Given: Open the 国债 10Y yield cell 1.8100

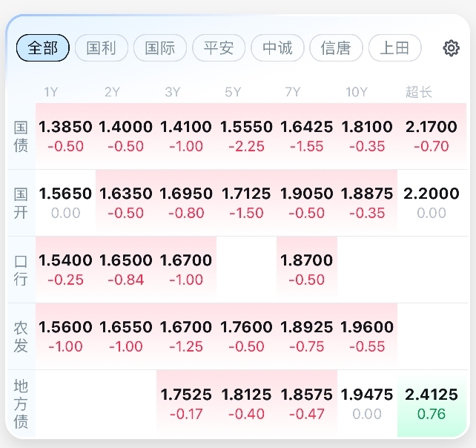Looking at the screenshot, I should (367, 136).
